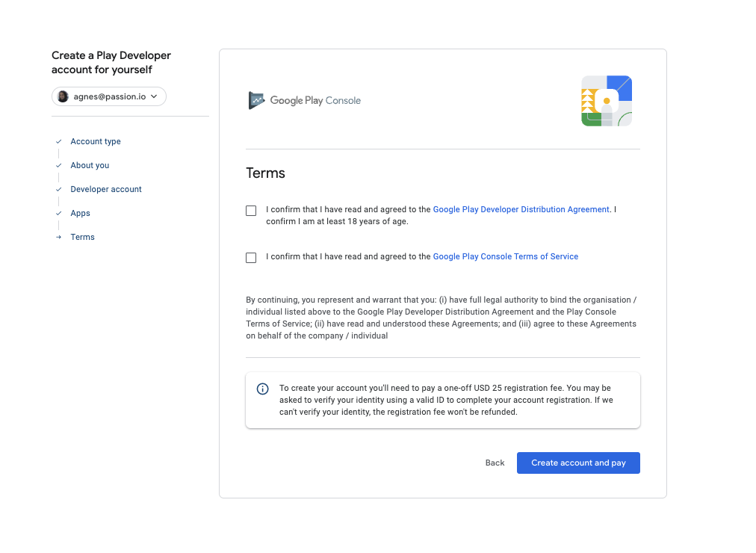Click the 'By continuing, you represent' paragraph
The image size is (756, 553).
pyautogui.click(x=441, y=318)
